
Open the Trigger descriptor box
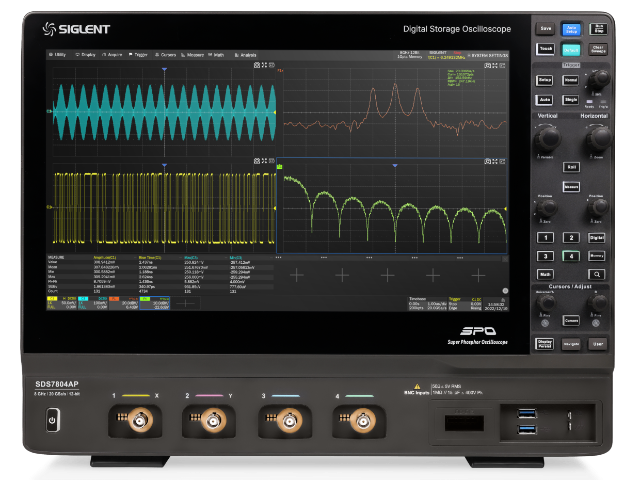(x=465, y=304)
